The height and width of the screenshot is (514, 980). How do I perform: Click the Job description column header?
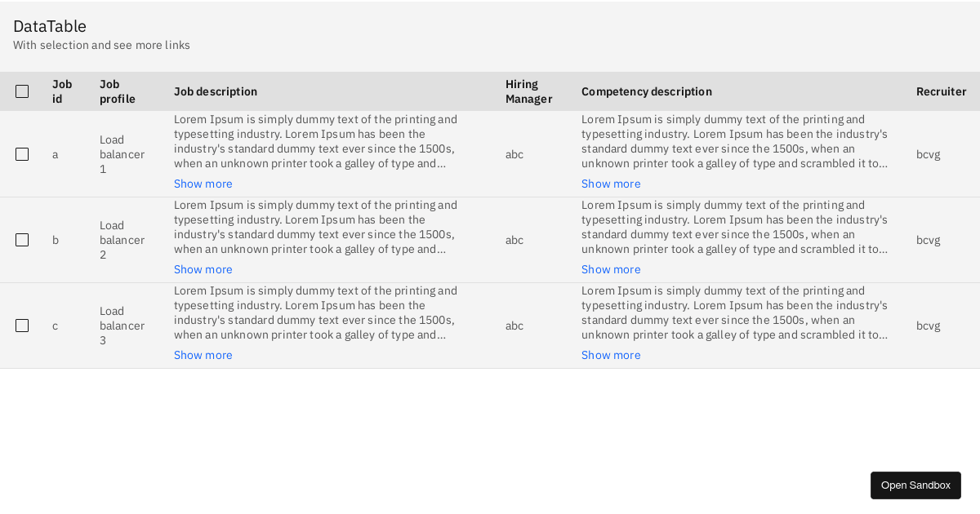click(x=216, y=91)
